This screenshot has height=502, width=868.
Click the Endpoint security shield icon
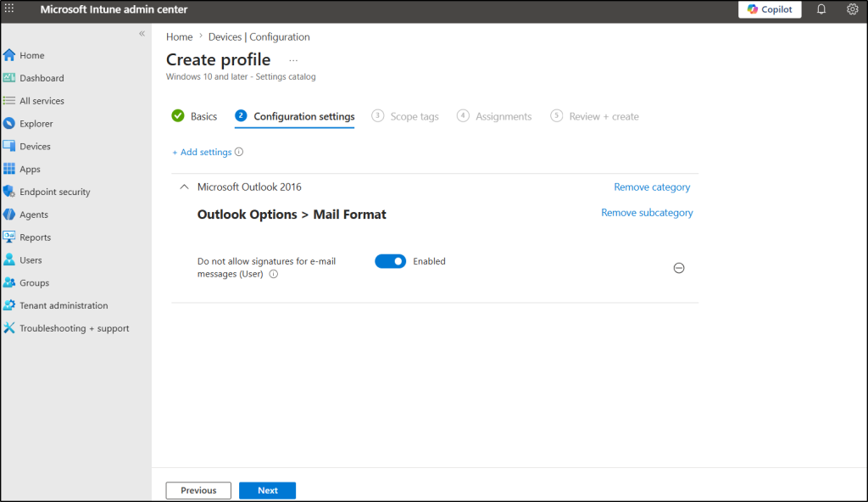tap(9, 191)
